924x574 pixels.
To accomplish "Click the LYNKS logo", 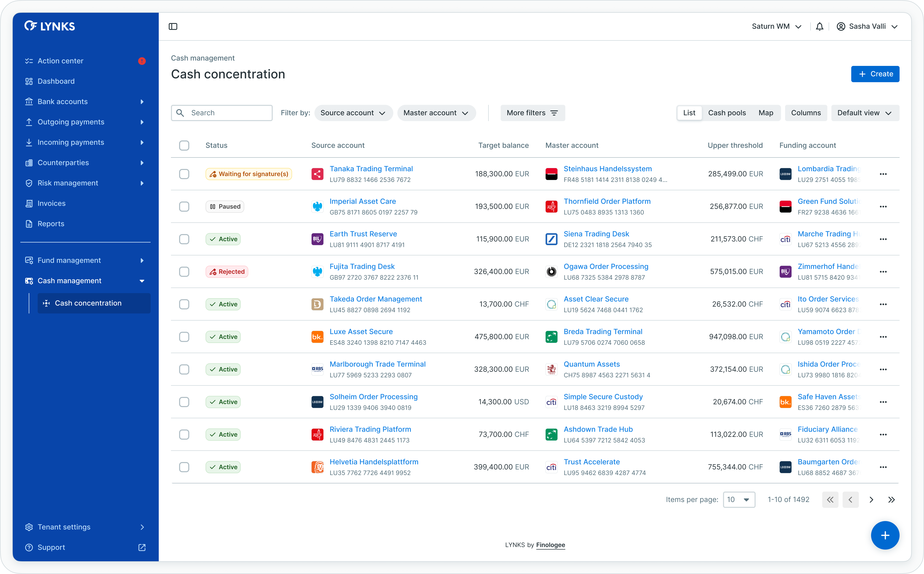I will (50, 26).
